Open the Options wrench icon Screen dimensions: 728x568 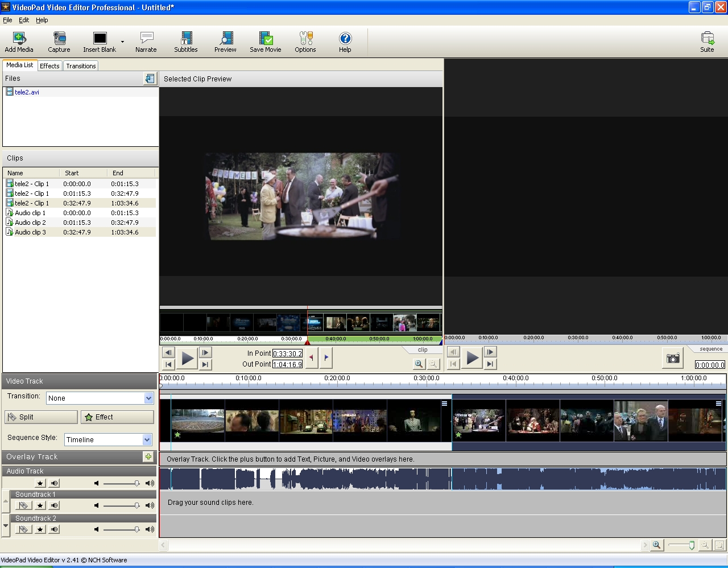pos(305,39)
